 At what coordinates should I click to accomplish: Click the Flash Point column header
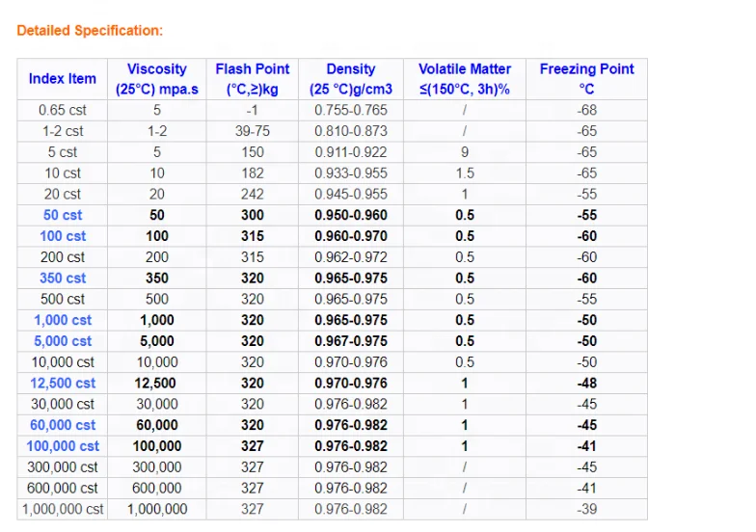tap(253, 79)
